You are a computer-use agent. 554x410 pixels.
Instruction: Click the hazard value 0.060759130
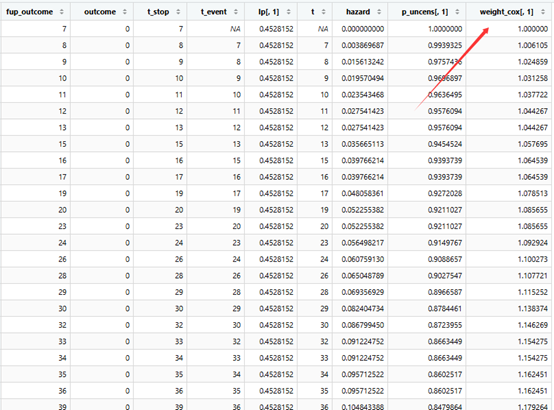363,259
